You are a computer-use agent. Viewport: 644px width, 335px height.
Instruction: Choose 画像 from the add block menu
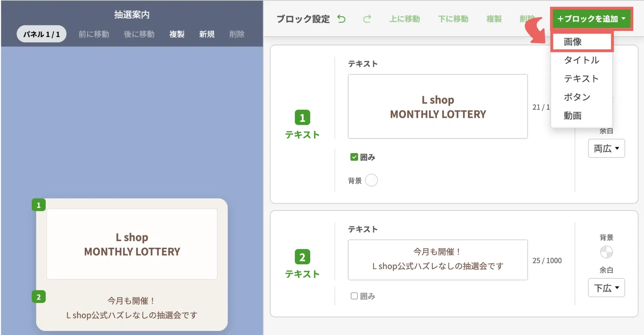point(582,42)
